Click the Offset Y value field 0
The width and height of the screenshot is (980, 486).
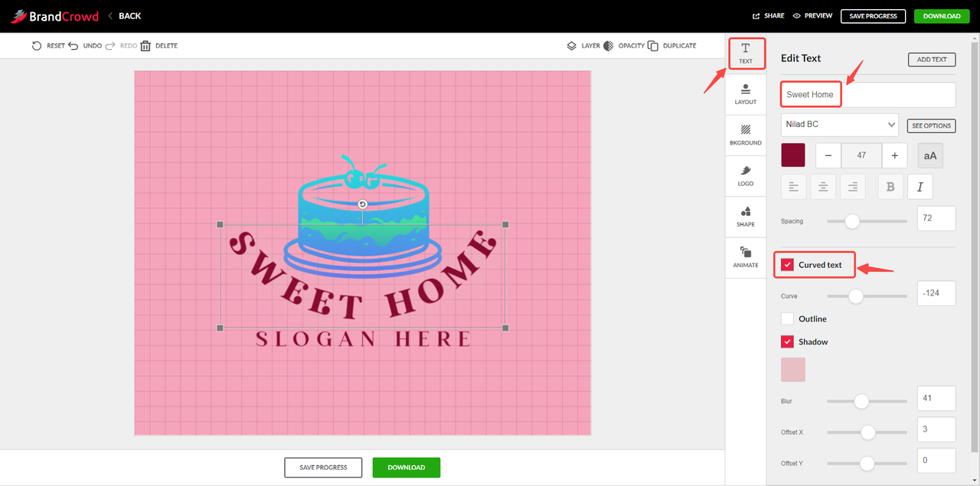tap(936, 461)
